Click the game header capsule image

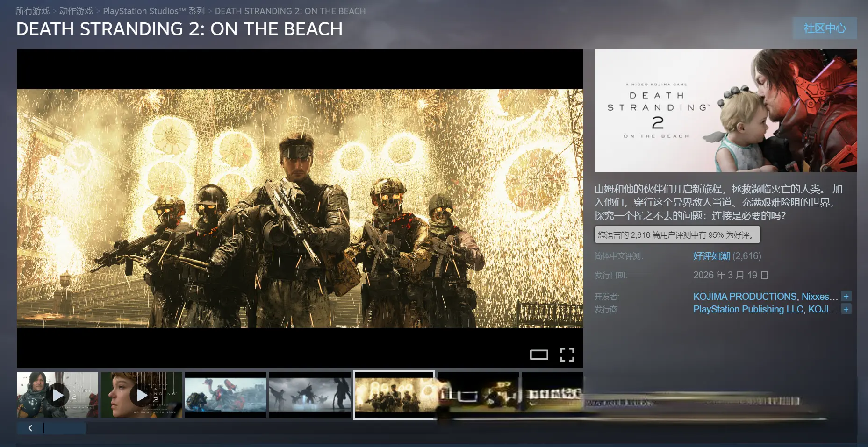click(x=725, y=110)
